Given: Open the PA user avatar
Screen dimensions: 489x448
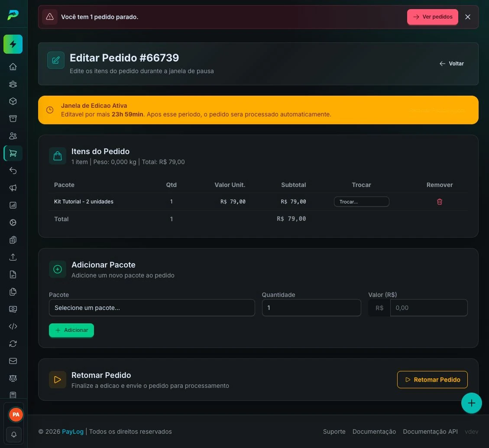Looking at the screenshot, I should coord(16,414).
